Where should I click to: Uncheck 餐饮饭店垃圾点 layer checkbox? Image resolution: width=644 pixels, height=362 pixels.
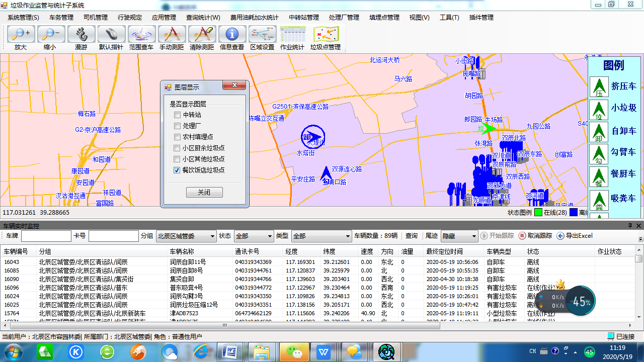[177, 170]
